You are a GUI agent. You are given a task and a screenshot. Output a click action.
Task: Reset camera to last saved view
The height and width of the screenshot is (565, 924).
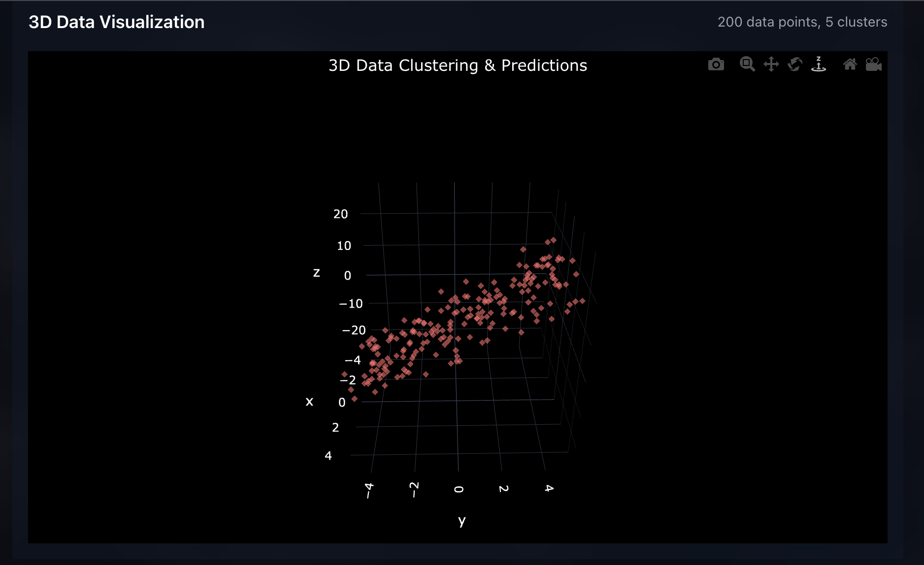click(873, 64)
